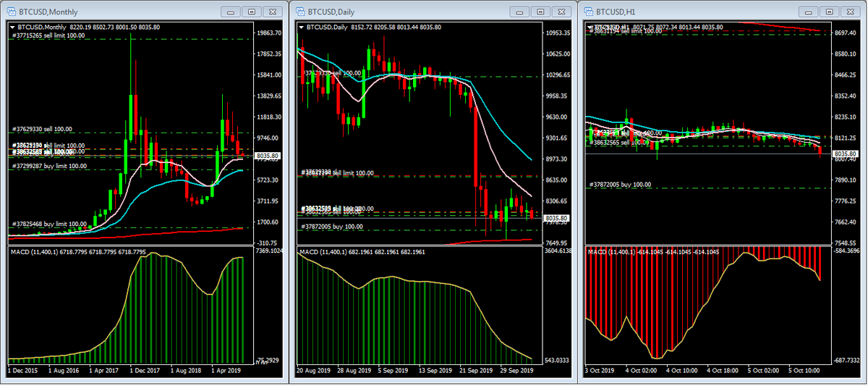
Task: Restore the BTCUSD,Monthly chart window
Action: point(252,12)
